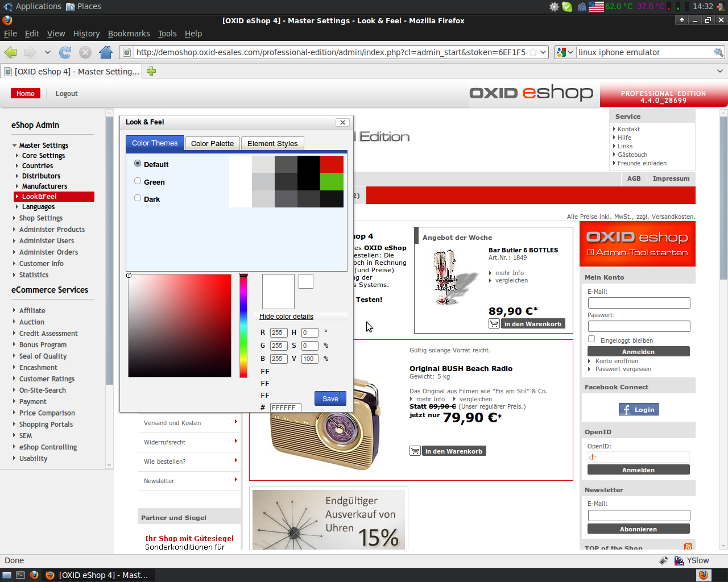Image resolution: width=728 pixels, height=582 pixels.
Task: Click the Hide color details link
Action: point(286,317)
